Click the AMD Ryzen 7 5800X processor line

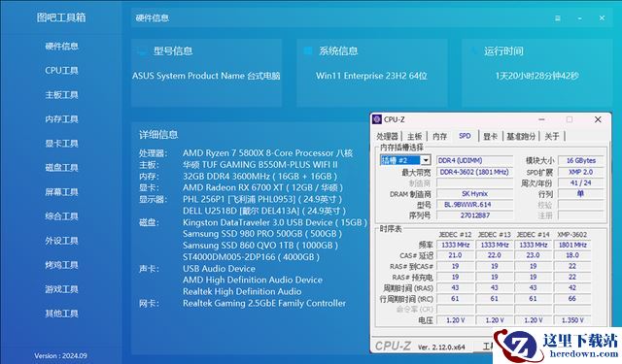point(267,153)
